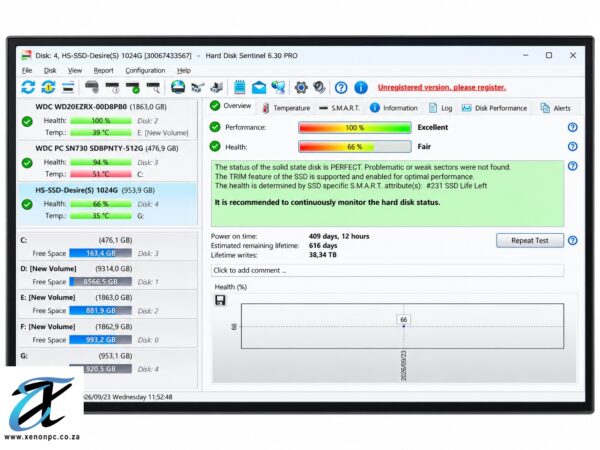Click the 409 days, 12 hours value
This screenshot has width=600, height=450.
(x=339, y=236)
